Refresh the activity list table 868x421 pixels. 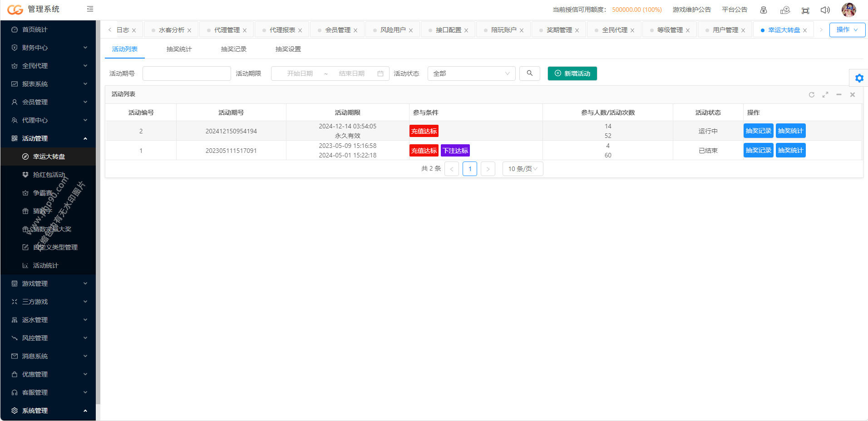tap(811, 95)
